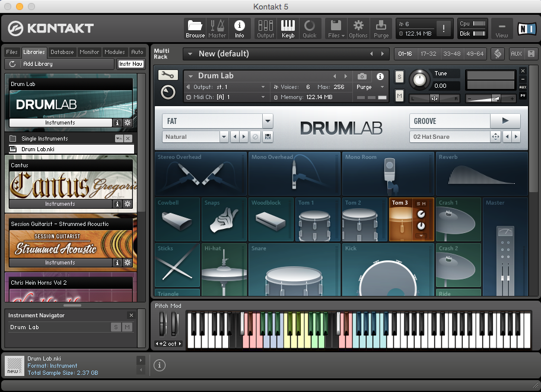Adjust the instrument volume slider
This screenshot has width=541, height=392.
click(490, 98)
